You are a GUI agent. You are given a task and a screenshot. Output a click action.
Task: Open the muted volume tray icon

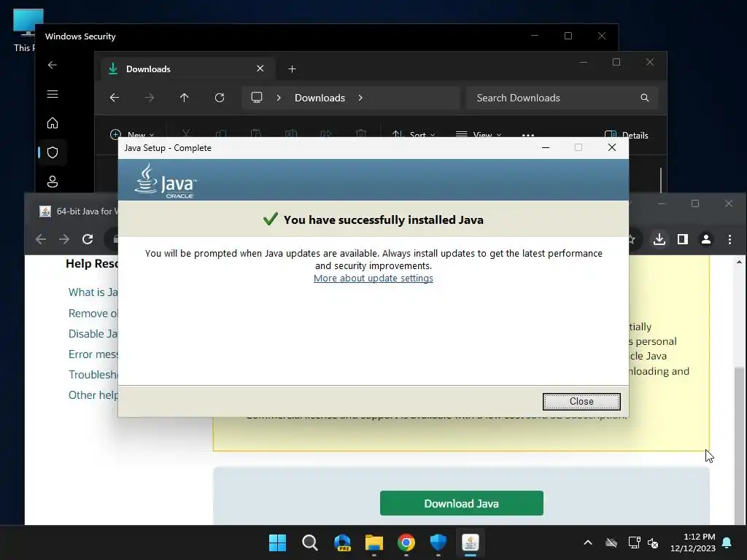pyautogui.click(x=653, y=542)
